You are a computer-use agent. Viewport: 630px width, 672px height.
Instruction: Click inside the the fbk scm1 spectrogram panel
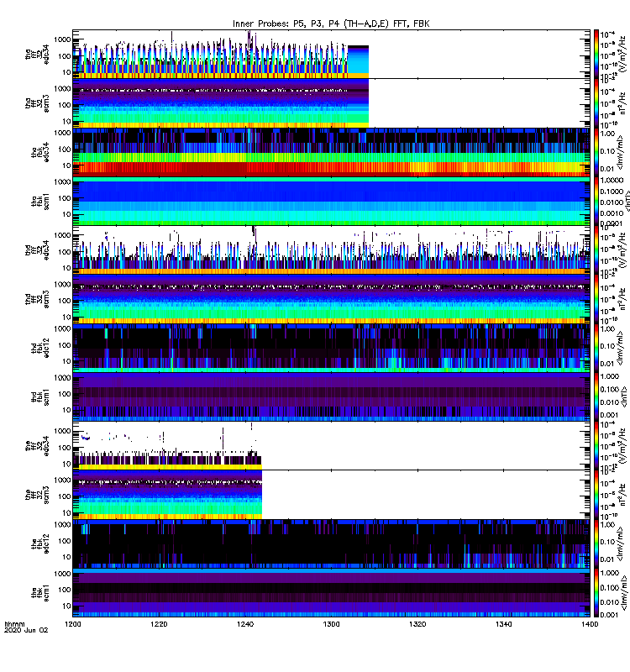coord(331,592)
